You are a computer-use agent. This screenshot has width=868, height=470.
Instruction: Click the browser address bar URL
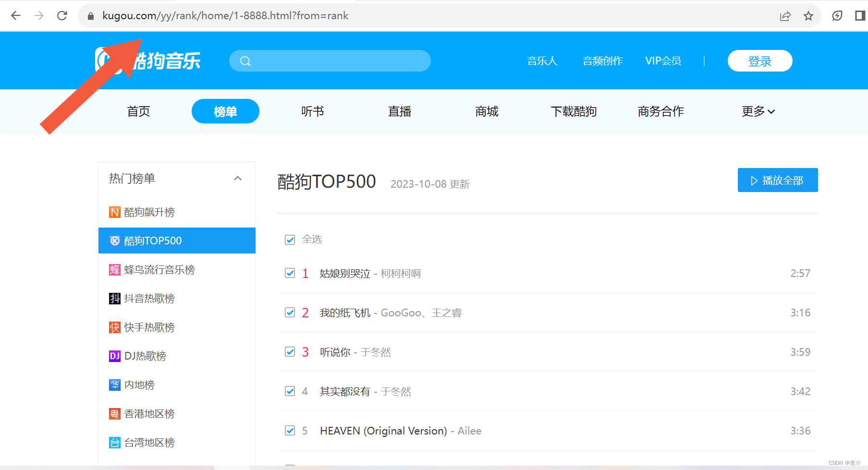tap(225, 16)
